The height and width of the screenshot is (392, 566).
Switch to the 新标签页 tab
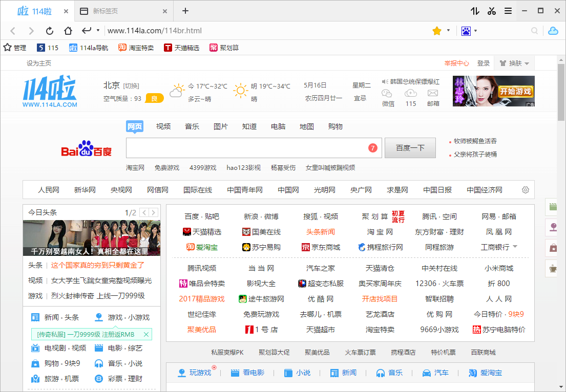(123, 11)
